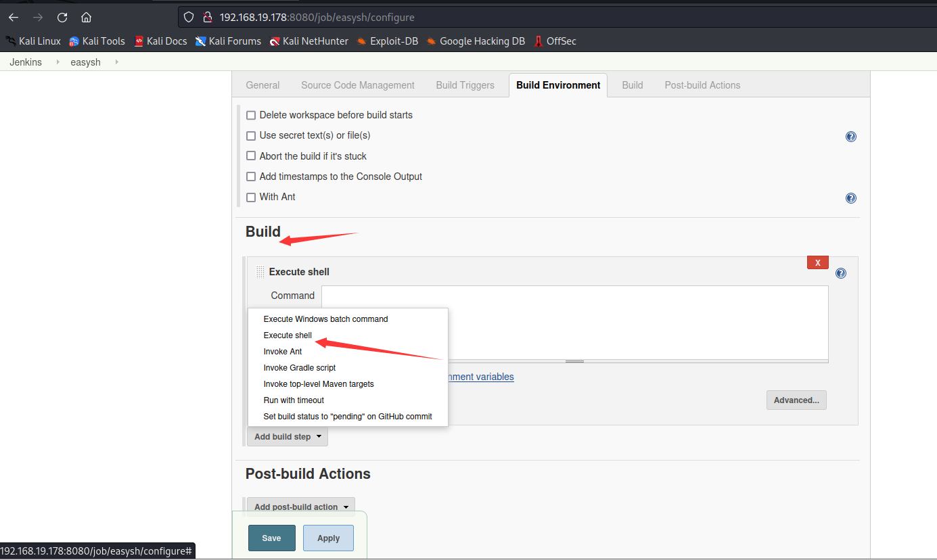
Task: Click the shield tracking protection icon
Action: click(x=189, y=18)
